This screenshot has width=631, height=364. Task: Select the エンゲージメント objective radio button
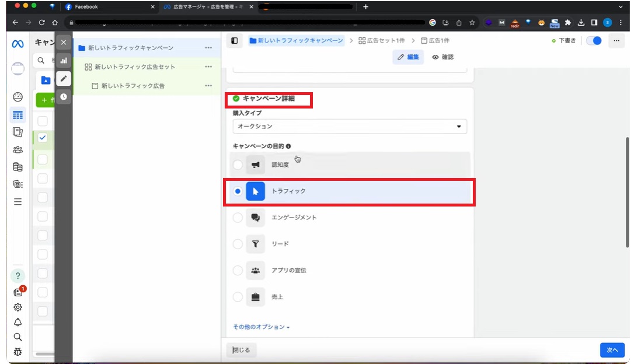tap(238, 218)
